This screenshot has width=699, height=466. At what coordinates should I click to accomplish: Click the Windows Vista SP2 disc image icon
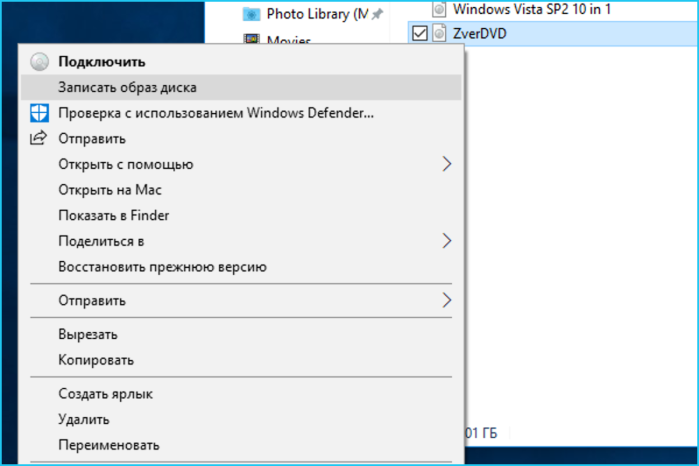click(439, 9)
